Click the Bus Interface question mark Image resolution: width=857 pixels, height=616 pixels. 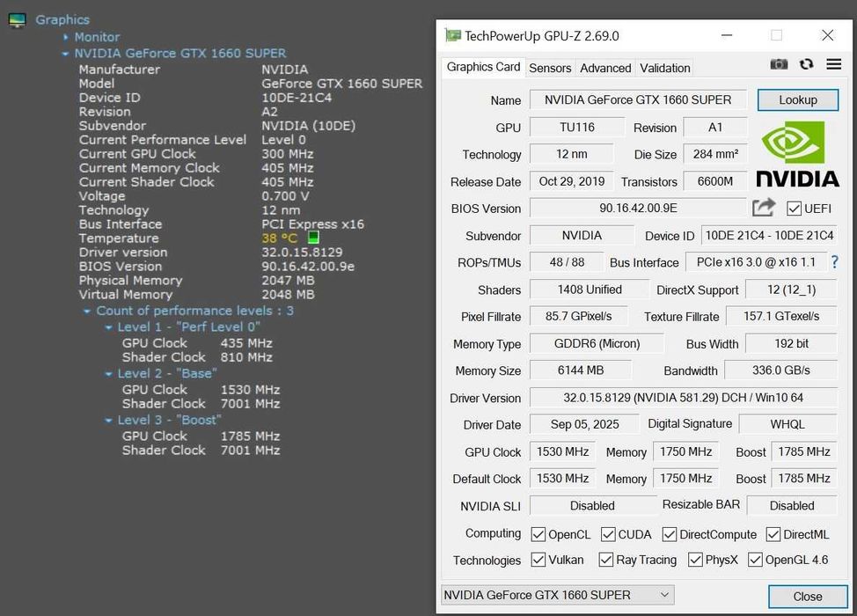(834, 262)
